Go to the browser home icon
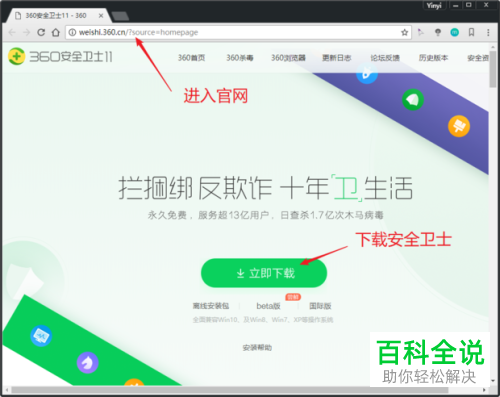The height and width of the screenshot is (397, 500). (x=56, y=32)
